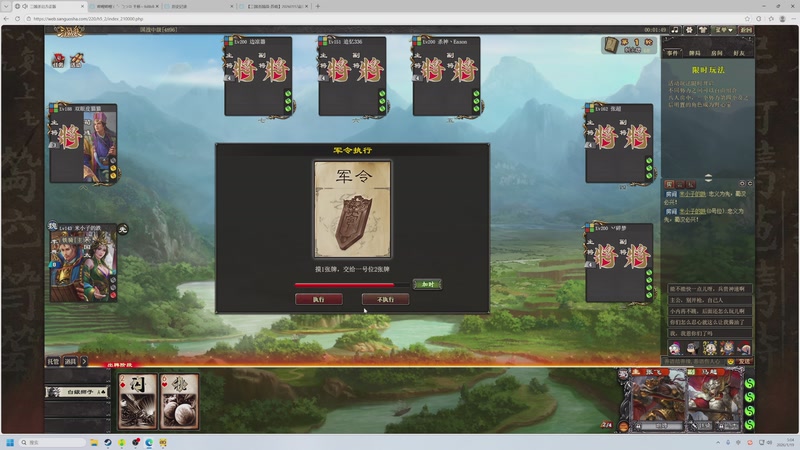Click the 任务 mission icon at top left
This screenshot has width=800, height=450.
[58, 60]
